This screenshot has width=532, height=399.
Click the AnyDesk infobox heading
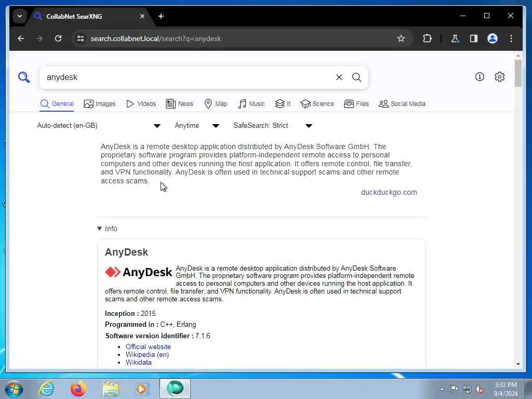126,252
